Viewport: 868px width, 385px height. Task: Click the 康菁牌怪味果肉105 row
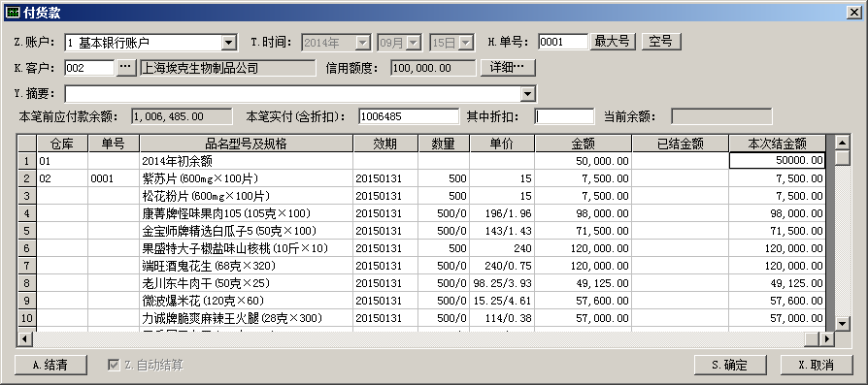pyautogui.click(x=421, y=213)
